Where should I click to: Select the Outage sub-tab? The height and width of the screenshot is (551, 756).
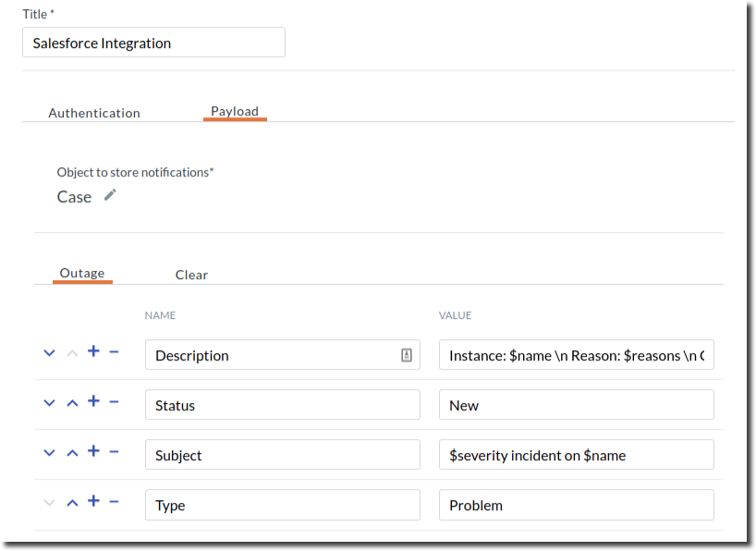tap(82, 274)
